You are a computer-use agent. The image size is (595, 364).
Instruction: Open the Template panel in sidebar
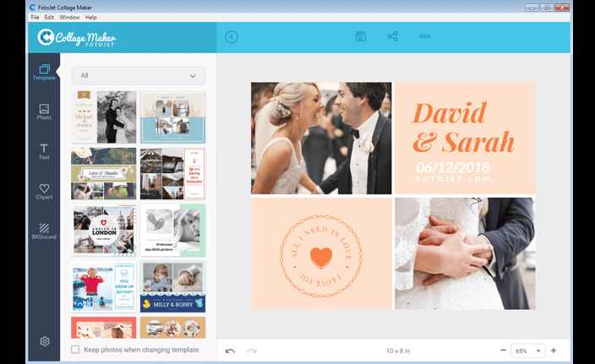tap(44, 72)
